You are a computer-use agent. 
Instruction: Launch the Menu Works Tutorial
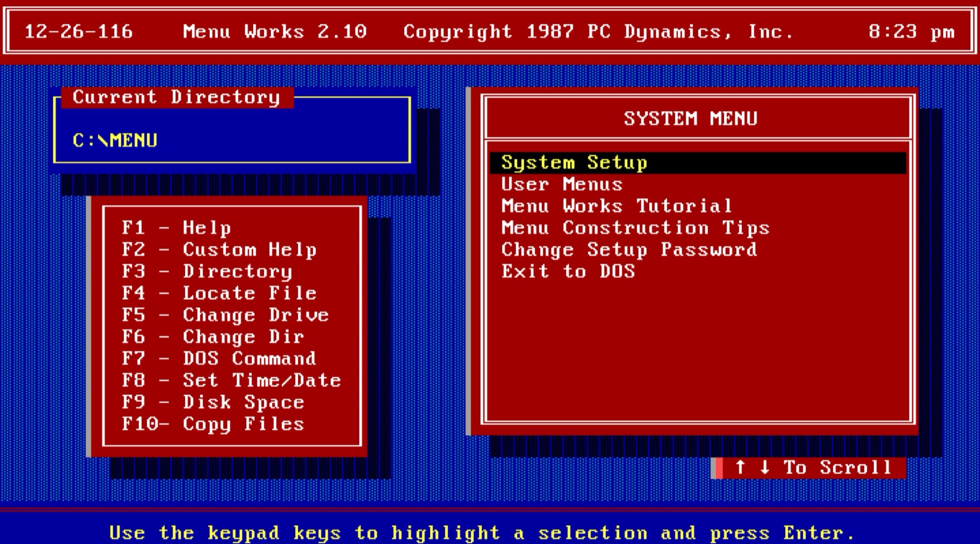(617, 206)
